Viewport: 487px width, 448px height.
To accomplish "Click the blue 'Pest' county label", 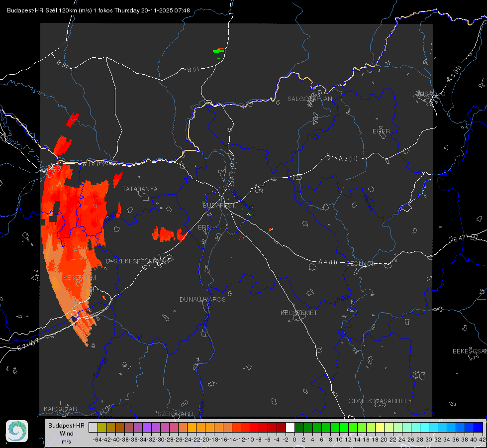I will pyautogui.click(x=343, y=299).
